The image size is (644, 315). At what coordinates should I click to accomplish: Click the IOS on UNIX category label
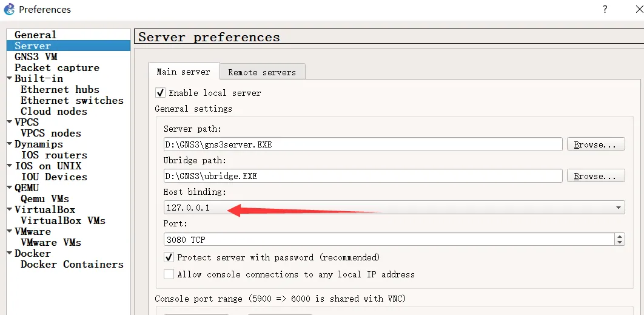tap(48, 166)
